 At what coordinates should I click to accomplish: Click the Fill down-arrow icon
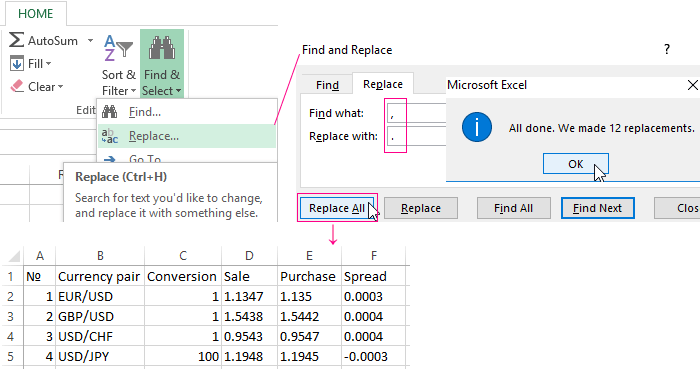click(17, 64)
